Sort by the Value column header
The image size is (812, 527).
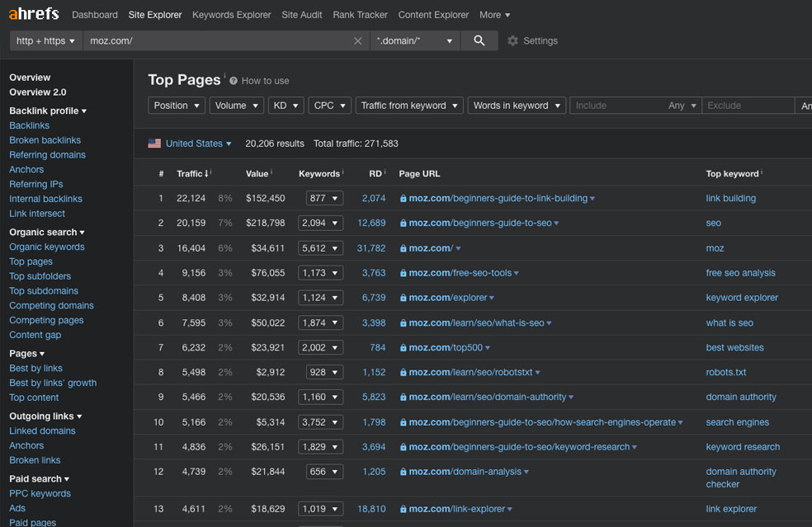tap(257, 174)
